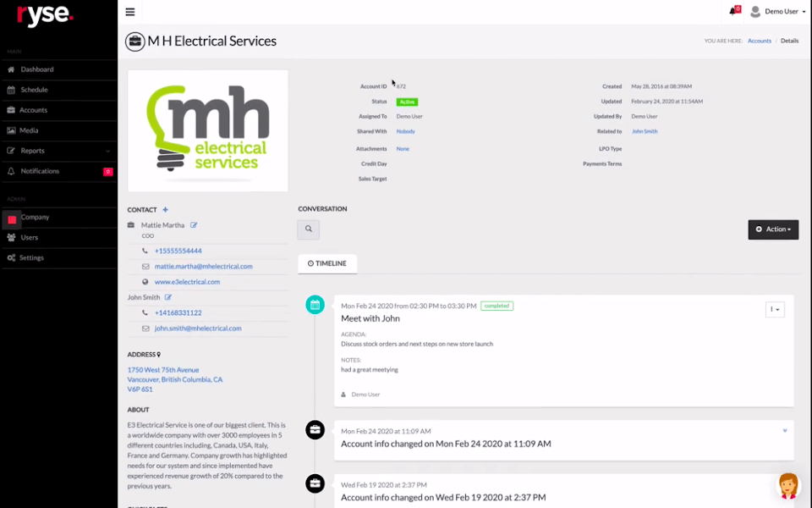Click the Vancouver, British Columbia, CA address line
The height and width of the screenshot is (508, 812).
175,380
